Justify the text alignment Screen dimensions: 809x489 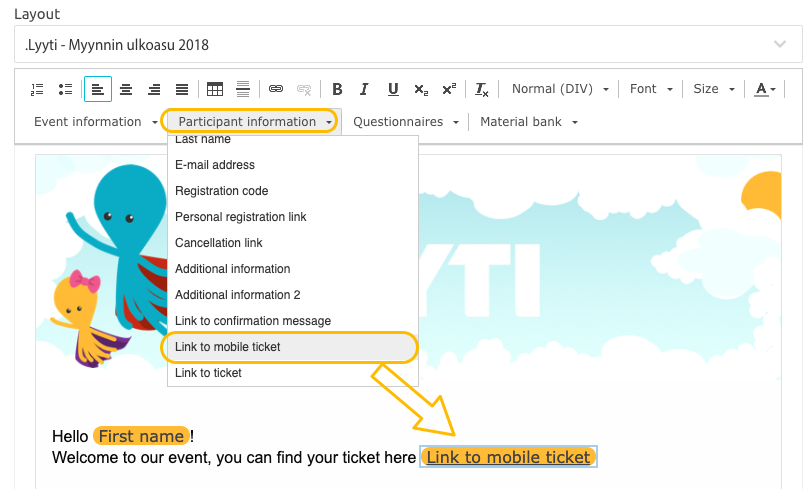coord(182,89)
